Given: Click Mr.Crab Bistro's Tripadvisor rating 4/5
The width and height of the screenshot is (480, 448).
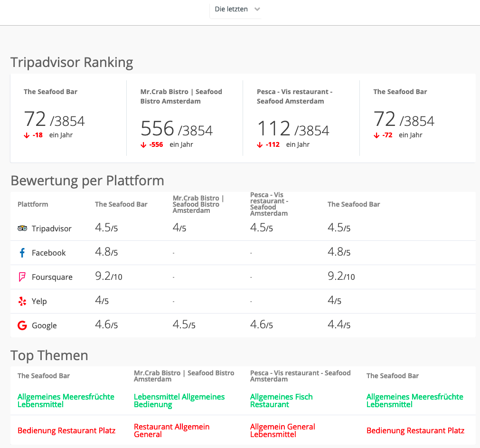Looking at the screenshot, I should tap(179, 228).
